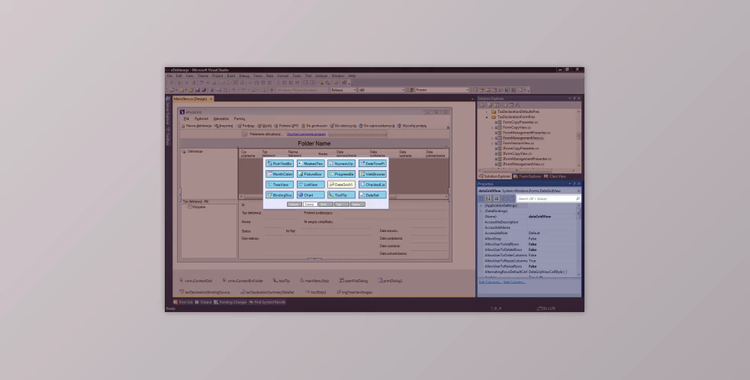Click the Properties search box
The width and height of the screenshot is (750, 380).
coord(548,199)
